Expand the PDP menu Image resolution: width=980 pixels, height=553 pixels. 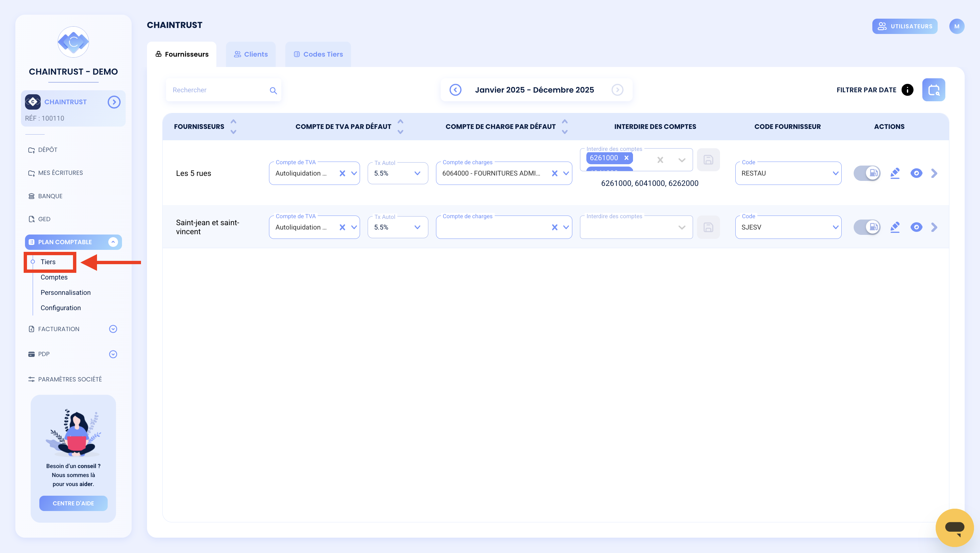[113, 354]
